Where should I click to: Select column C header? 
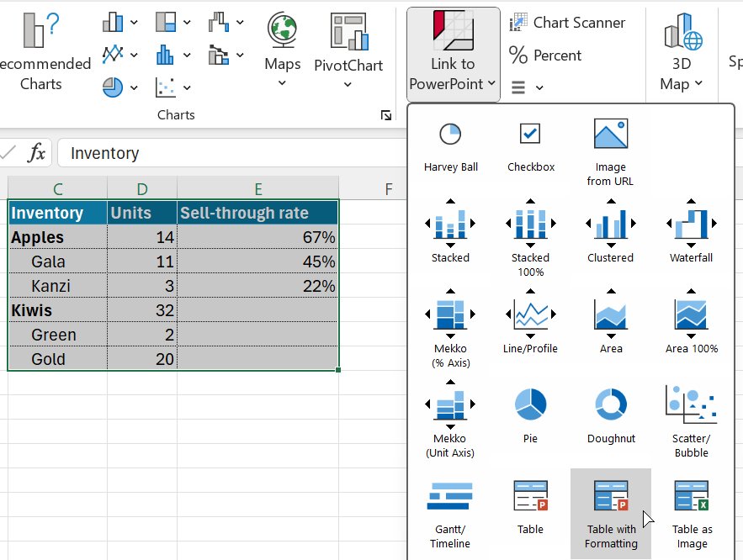(x=57, y=189)
